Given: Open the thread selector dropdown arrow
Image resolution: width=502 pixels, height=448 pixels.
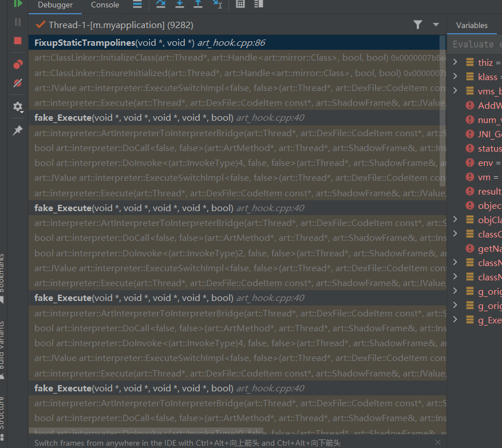Looking at the screenshot, I should [x=436, y=25].
